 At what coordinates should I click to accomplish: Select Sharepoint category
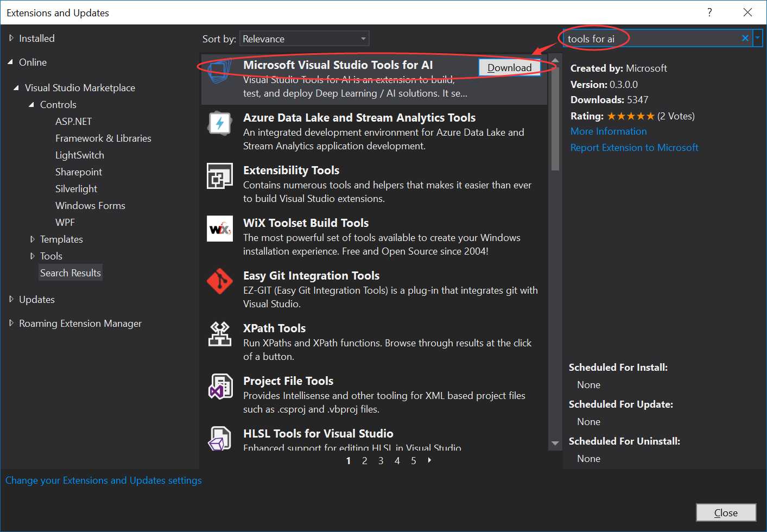click(78, 172)
